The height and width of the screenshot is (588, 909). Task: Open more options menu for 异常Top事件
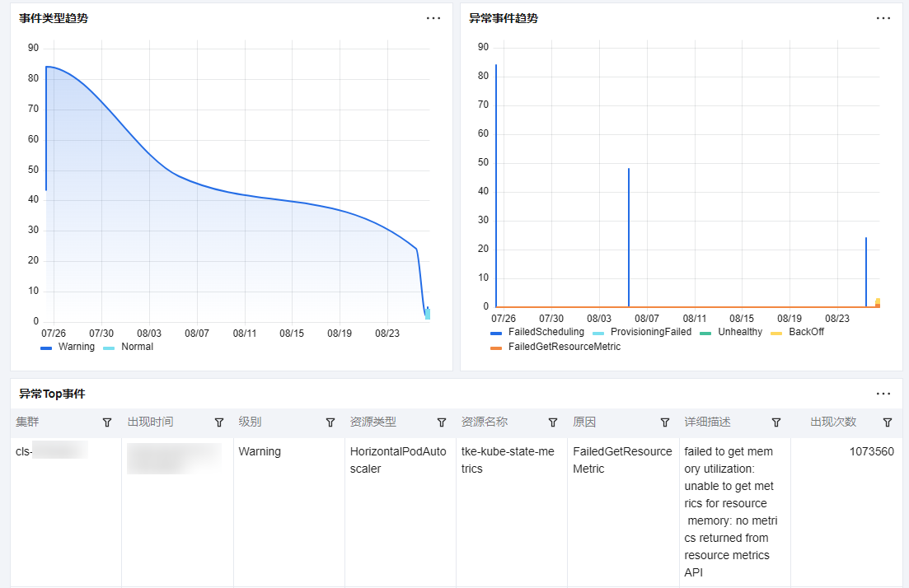click(883, 394)
